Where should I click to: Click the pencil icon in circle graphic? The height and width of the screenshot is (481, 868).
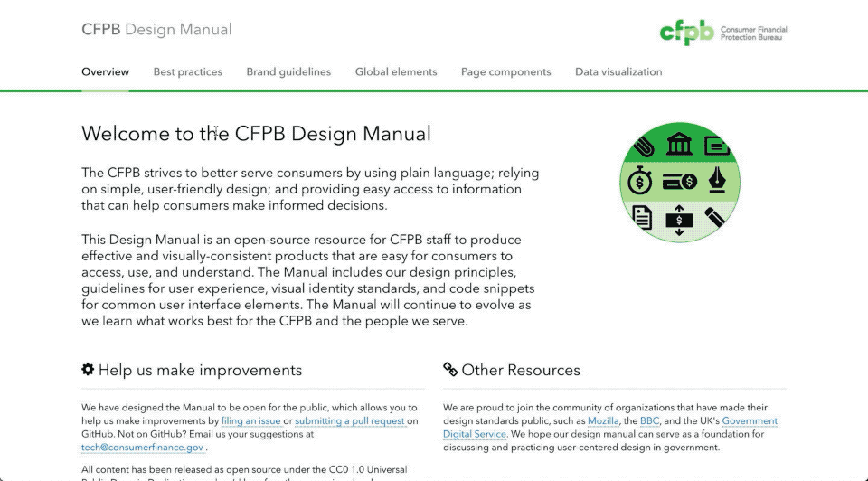pyautogui.click(x=714, y=218)
